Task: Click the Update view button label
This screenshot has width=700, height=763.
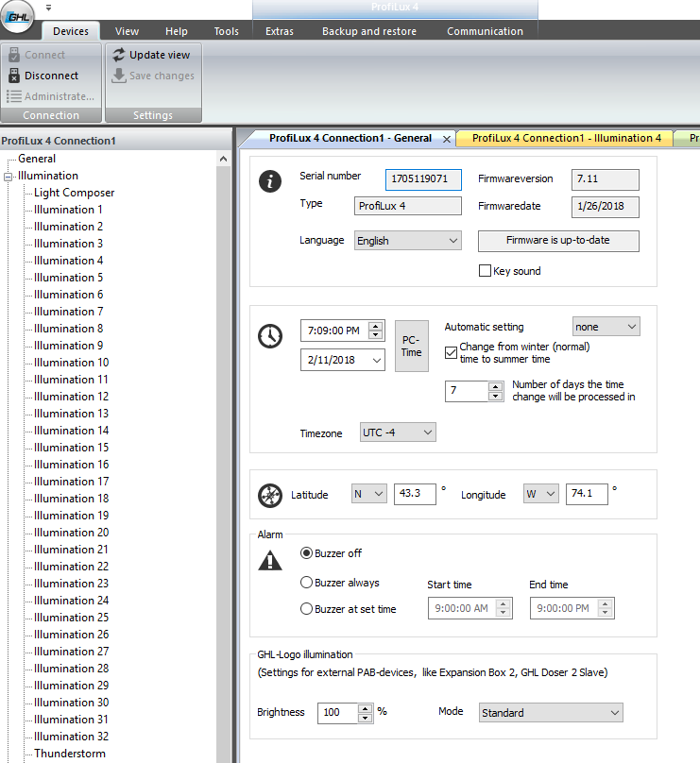Action: 160,55
